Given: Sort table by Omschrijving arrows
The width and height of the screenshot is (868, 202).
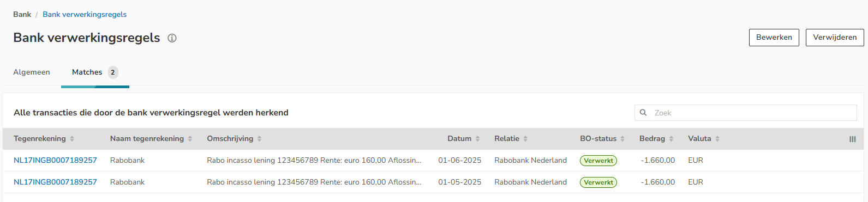Looking at the screenshot, I should 260,139.
